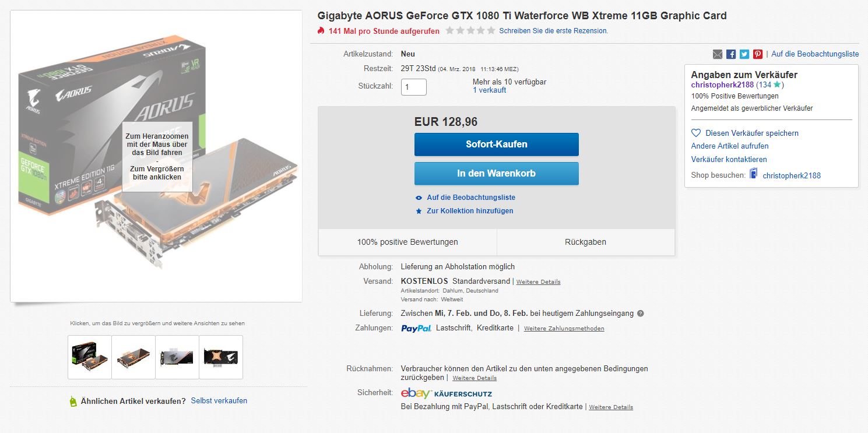Click the Stückzahl quantity field

413,87
